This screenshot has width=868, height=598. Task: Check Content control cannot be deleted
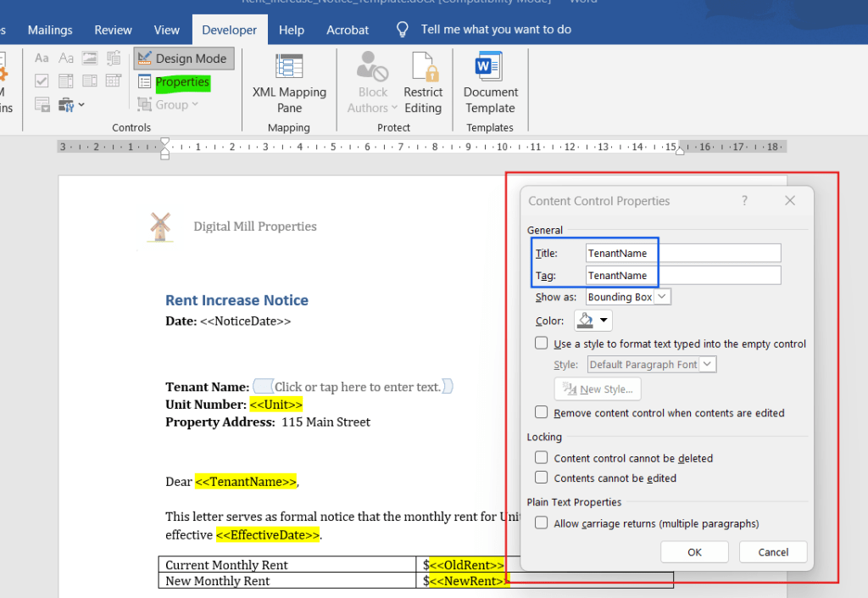click(542, 458)
